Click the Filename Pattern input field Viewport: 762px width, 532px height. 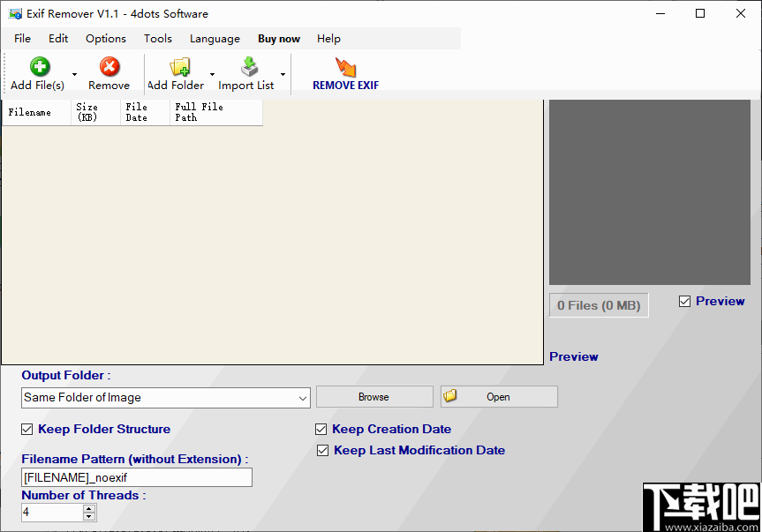pos(136,476)
